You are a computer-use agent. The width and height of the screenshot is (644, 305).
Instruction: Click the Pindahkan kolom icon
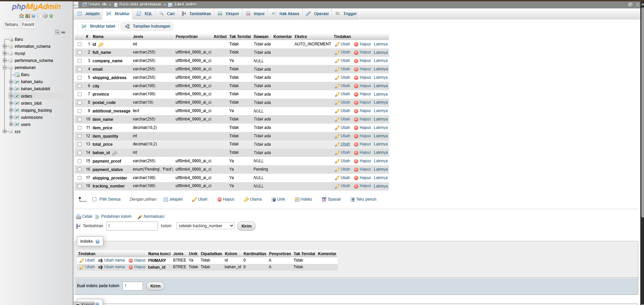click(x=97, y=217)
